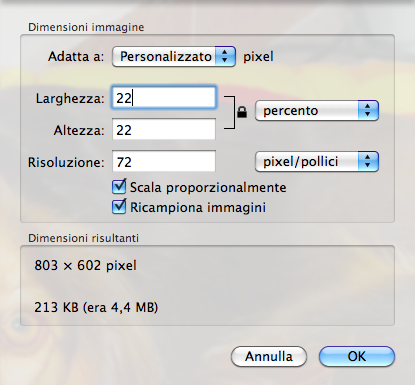
Task: Focus the Larghezza input field
Action: click(164, 98)
